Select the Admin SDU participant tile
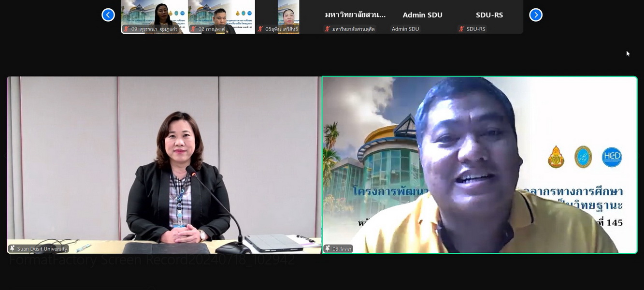Screen dimensions: 644x290 [x=423, y=17]
